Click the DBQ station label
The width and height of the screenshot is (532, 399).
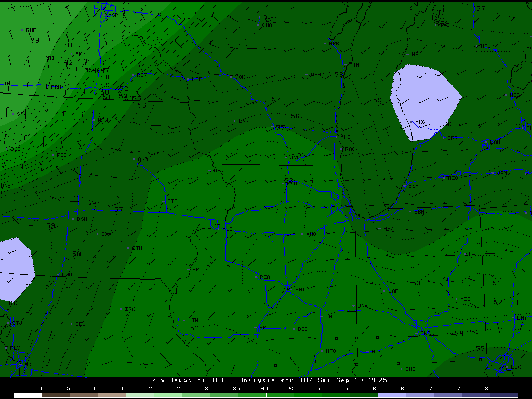219,170
